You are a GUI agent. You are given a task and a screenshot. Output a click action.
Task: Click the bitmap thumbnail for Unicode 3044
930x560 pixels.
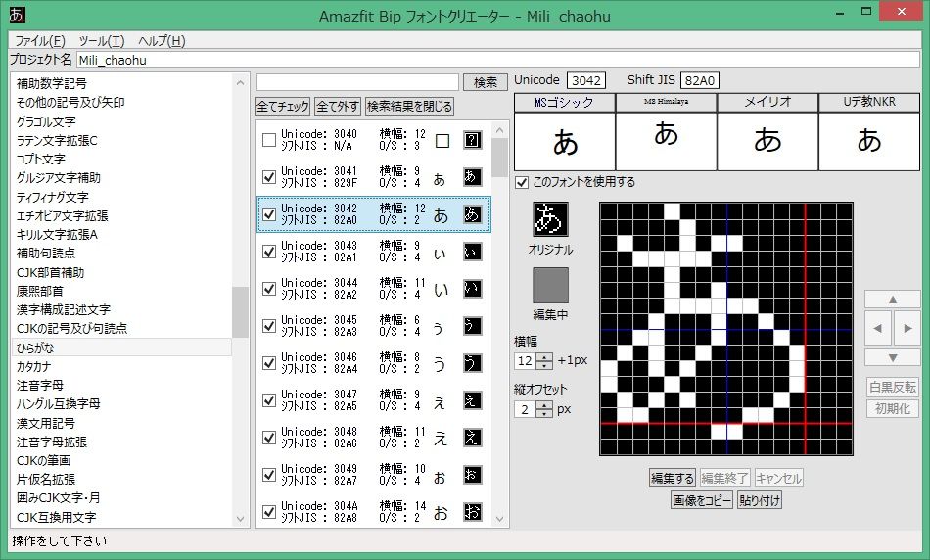[472, 289]
